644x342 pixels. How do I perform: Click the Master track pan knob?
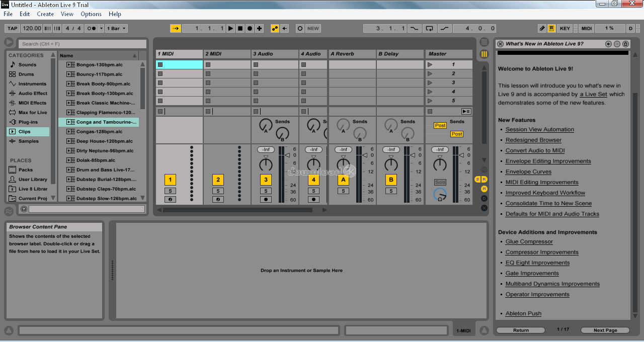[x=440, y=163]
